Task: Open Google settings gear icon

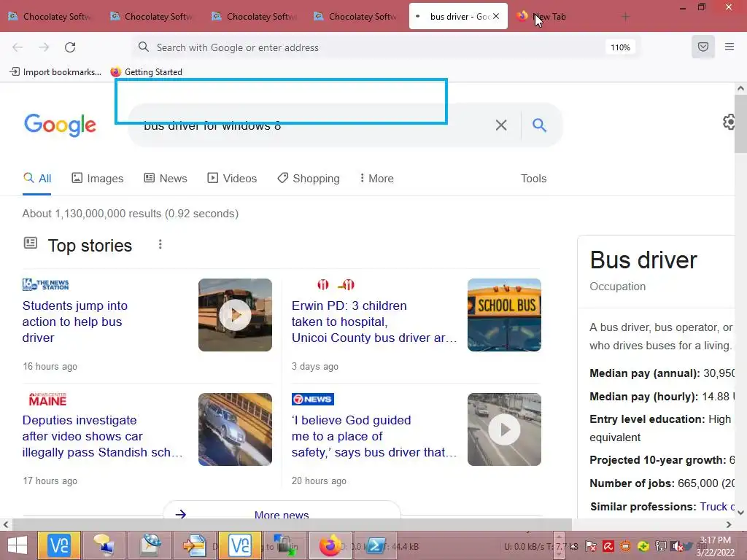Action: (729, 122)
